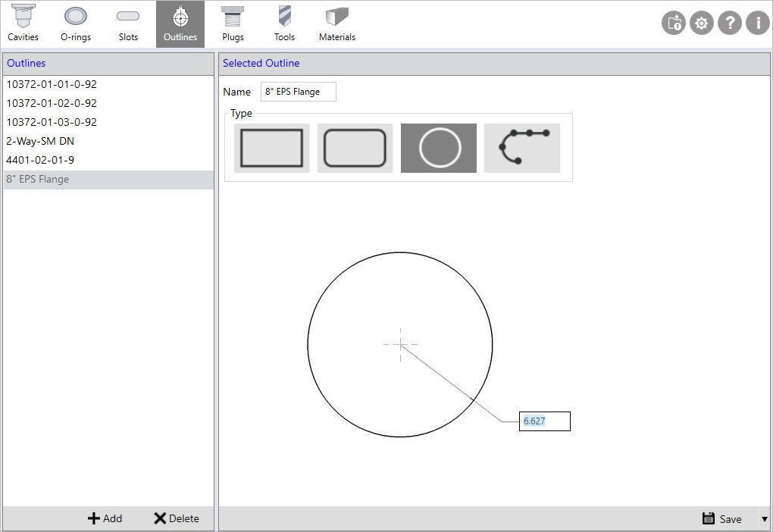Image resolution: width=773 pixels, height=532 pixels.
Task: Open the Tools section
Action: [284, 23]
